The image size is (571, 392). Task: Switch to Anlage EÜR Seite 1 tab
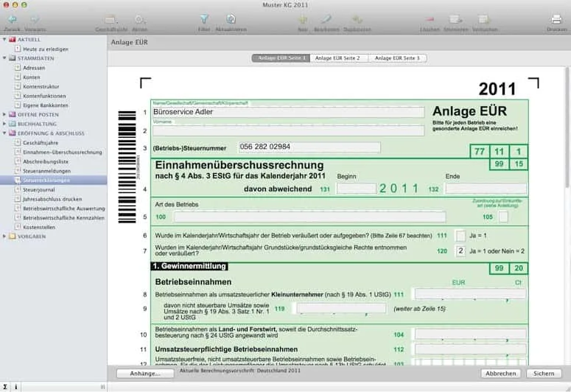pyautogui.click(x=281, y=58)
